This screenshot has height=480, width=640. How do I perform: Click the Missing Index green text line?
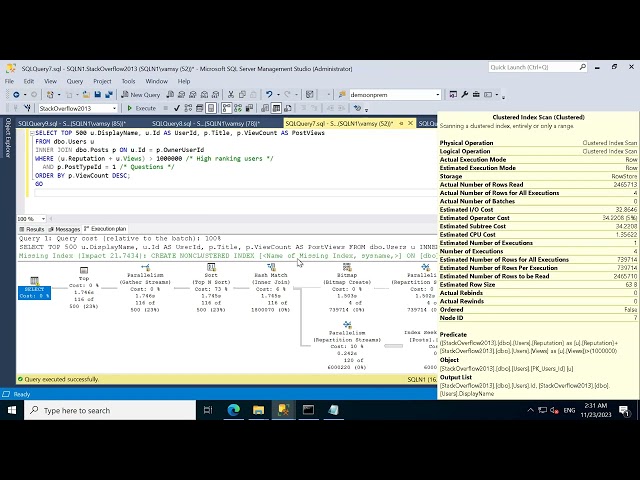tap(227, 256)
